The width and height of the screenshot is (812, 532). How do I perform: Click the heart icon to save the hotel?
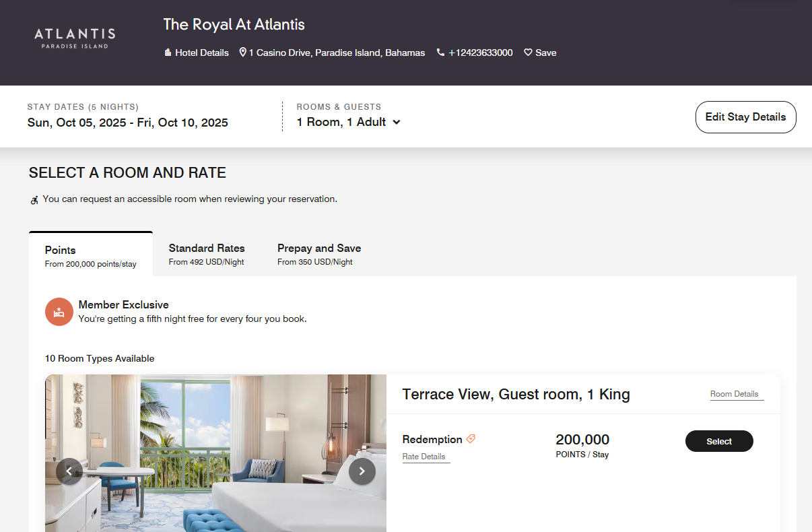coord(528,52)
